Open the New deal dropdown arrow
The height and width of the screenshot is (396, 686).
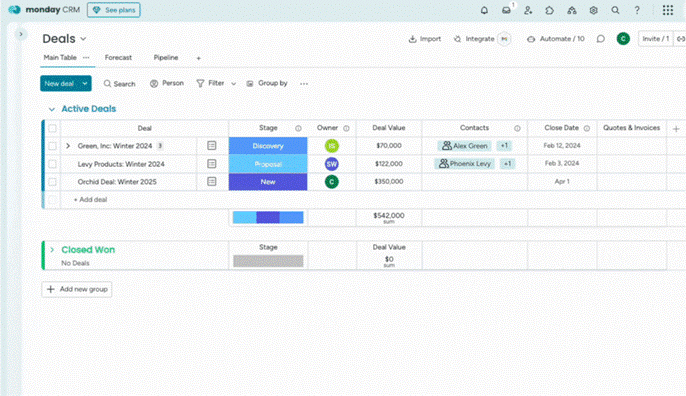click(x=85, y=84)
